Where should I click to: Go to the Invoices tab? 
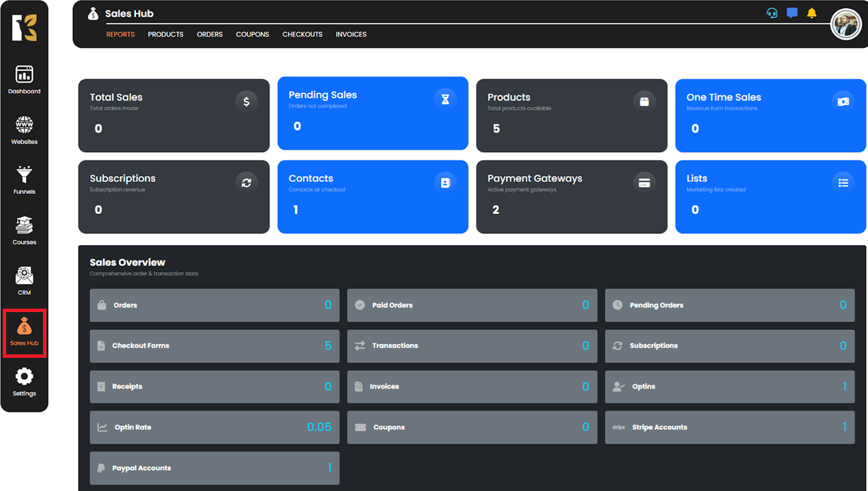click(351, 34)
